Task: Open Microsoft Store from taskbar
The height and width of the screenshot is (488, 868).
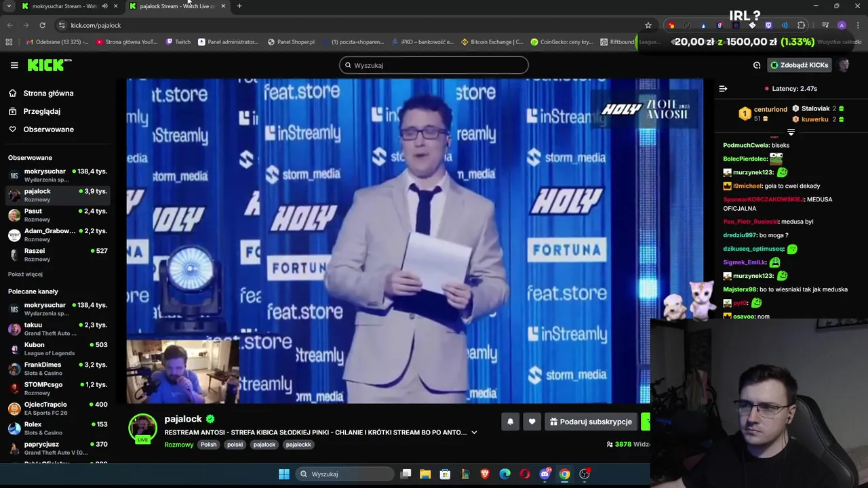Action: click(445, 474)
